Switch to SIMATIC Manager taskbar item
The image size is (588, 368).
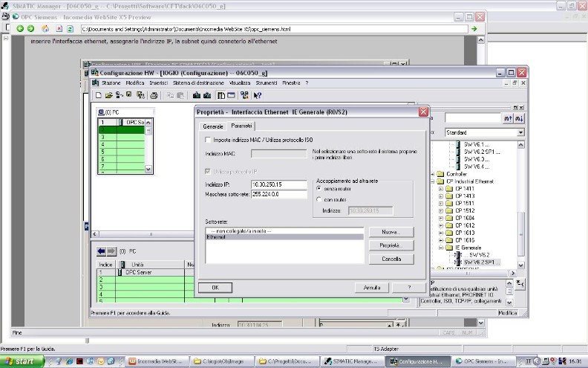(x=350, y=361)
